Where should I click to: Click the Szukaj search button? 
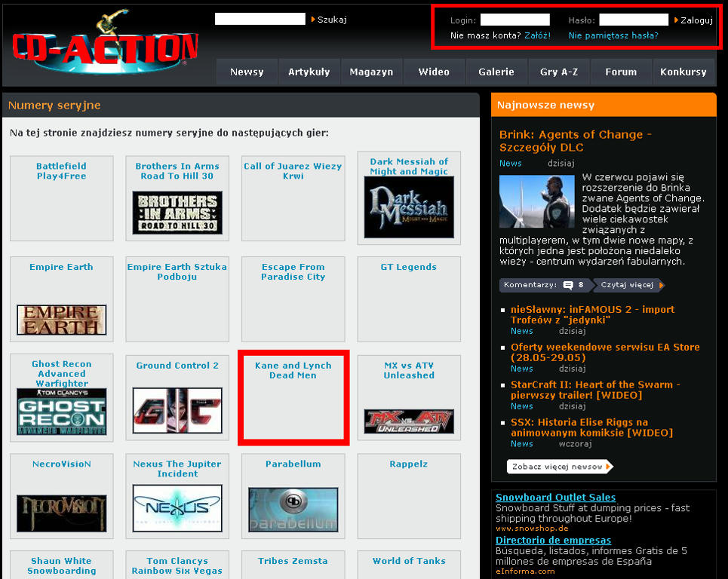[x=329, y=20]
